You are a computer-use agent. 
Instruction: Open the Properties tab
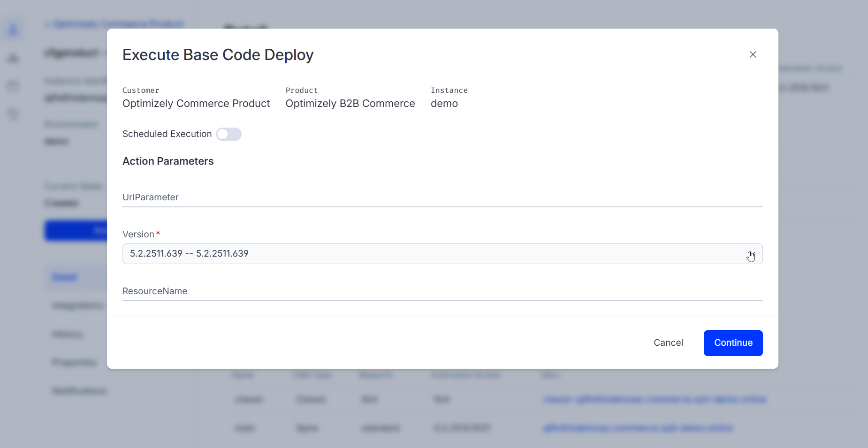click(x=74, y=363)
